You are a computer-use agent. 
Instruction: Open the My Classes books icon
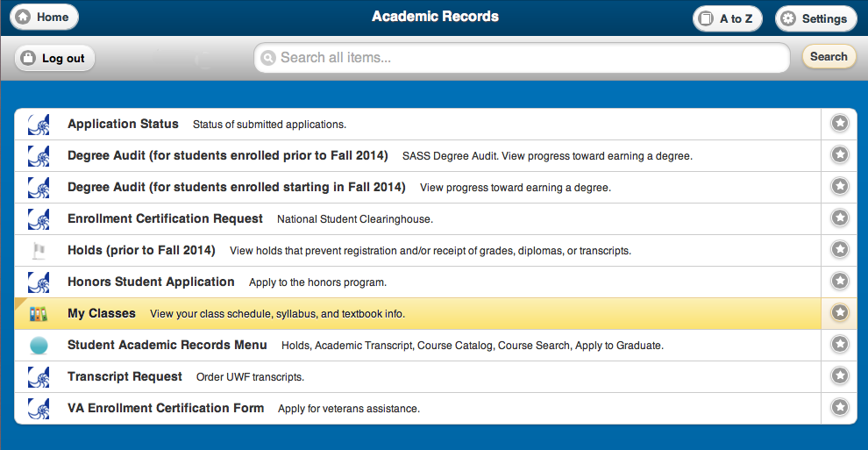[x=39, y=314]
